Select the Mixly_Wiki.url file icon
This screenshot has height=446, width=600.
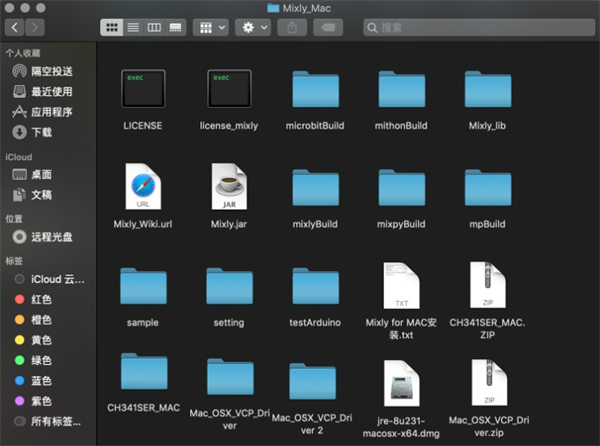(x=143, y=186)
